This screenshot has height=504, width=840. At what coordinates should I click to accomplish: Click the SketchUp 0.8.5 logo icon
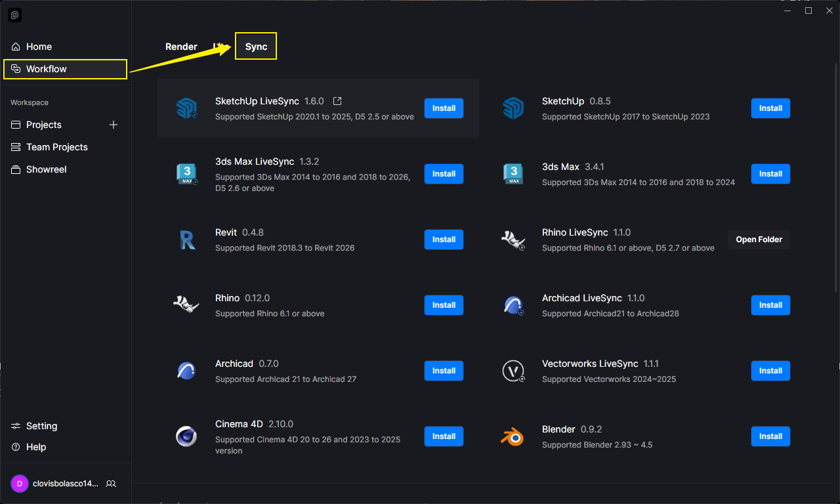pyautogui.click(x=513, y=108)
